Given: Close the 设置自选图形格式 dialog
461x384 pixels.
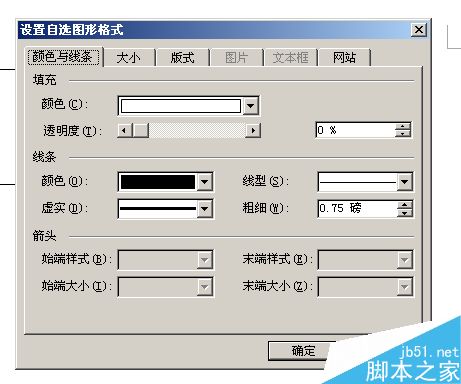Looking at the screenshot, I should [x=419, y=30].
